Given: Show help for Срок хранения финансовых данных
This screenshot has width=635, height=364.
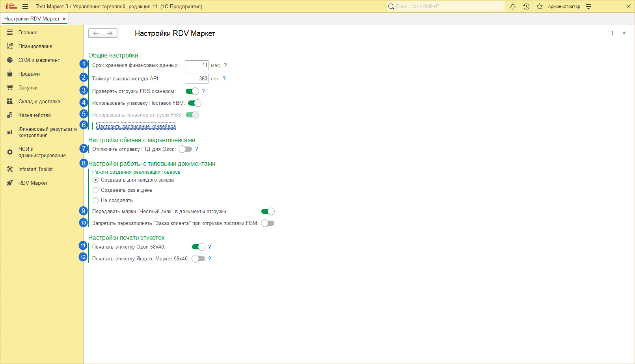Looking at the screenshot, I should 225,65.
